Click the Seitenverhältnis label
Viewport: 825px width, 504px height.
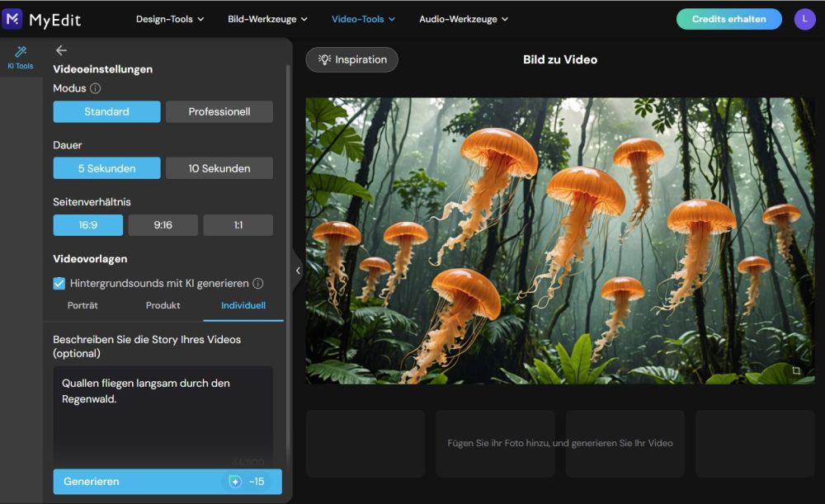tap(92, 202)
